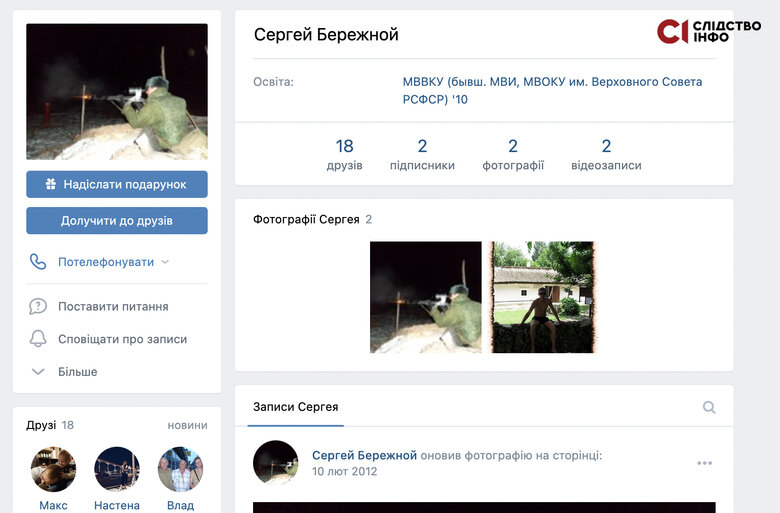
Task: Open the night shooting photo thumbnail
Action: click(x=426, y=297)
